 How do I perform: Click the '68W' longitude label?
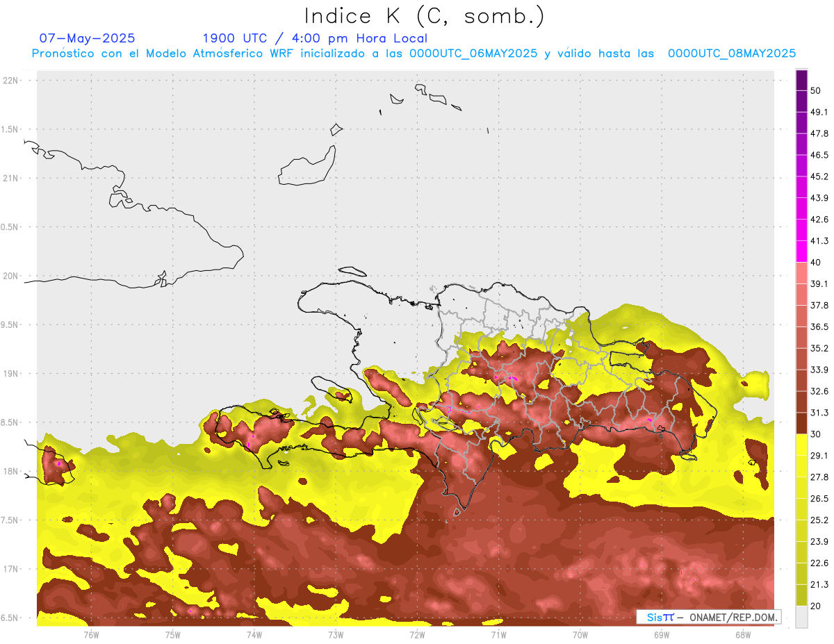743,634
